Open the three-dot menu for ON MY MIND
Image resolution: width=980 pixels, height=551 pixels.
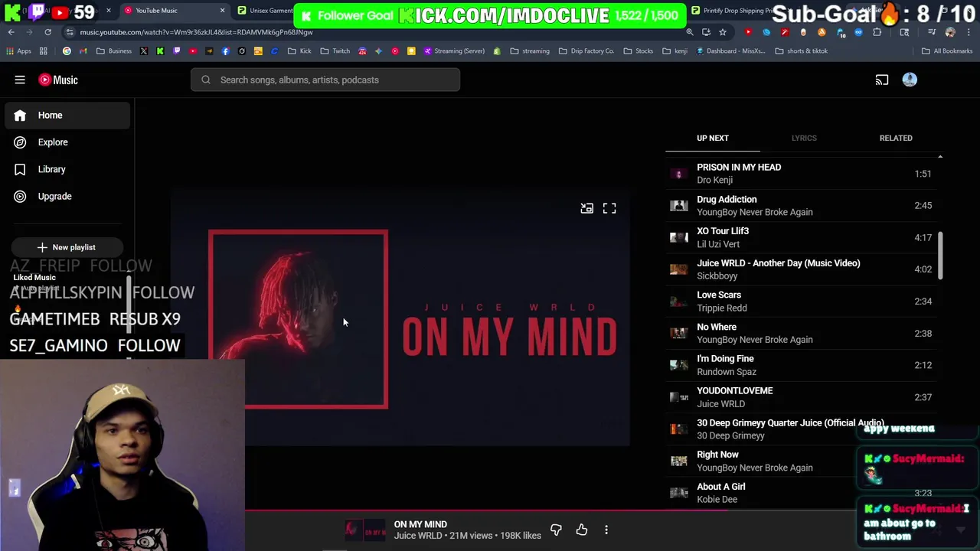pos(606,530)
